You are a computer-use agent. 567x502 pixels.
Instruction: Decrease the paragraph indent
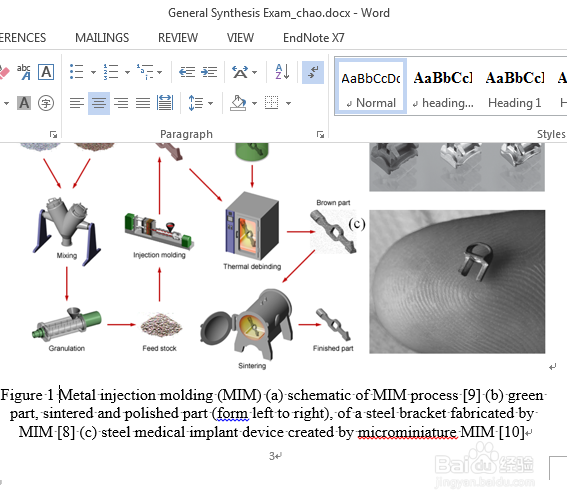click(x=187, y=72)
